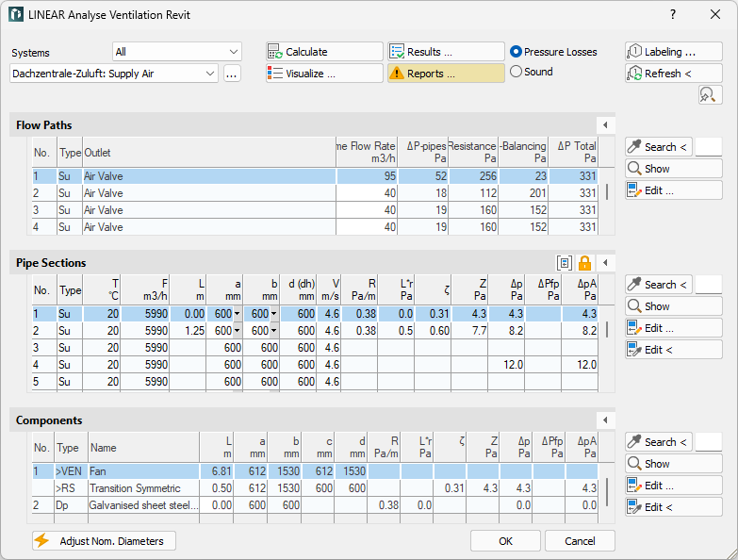Click the Cancel button
738x560 pixels.
[x=580, y=541]
